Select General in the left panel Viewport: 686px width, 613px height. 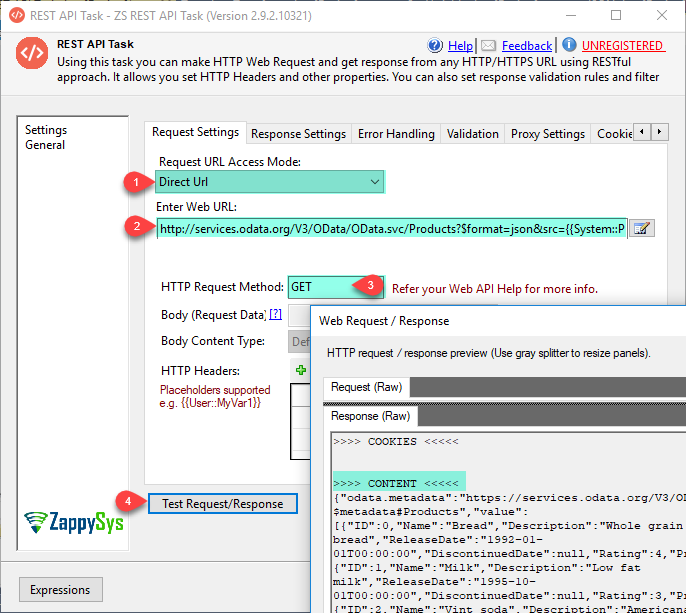[45, 145]
